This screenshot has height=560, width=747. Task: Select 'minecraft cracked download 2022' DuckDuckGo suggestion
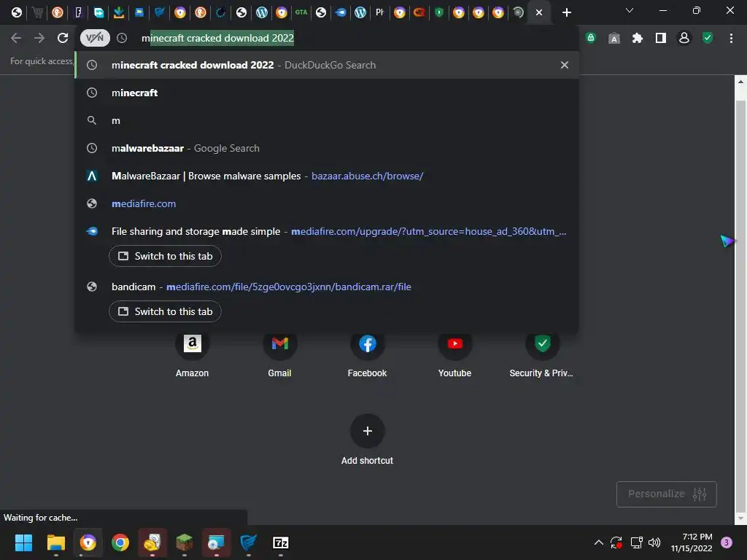click(327, 65)
